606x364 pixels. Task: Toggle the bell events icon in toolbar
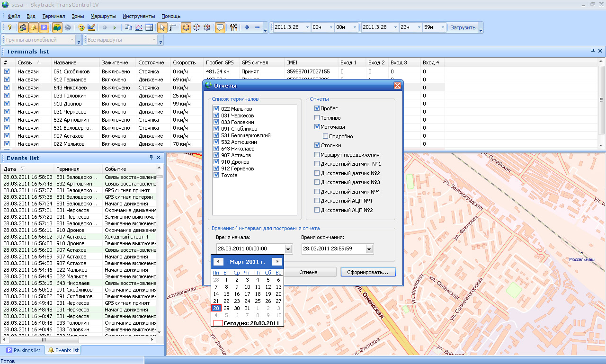pyautogui.click(x=33, y=27)
